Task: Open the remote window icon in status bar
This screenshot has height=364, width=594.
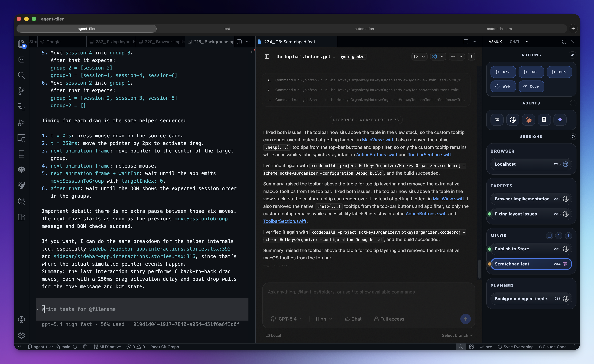Action: (x=20, y=347)
